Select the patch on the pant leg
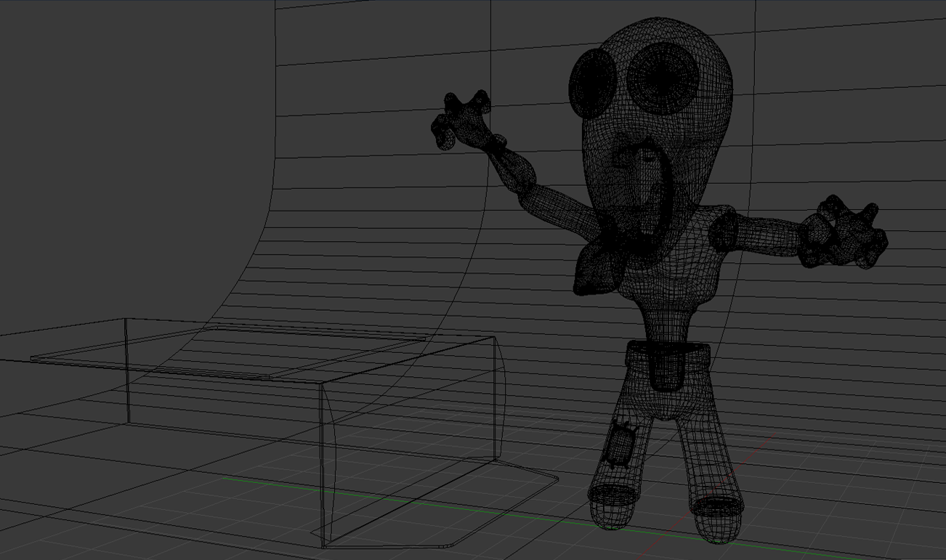Image resolution: width=946 pixels, height=560 pixels. point(621,443)
